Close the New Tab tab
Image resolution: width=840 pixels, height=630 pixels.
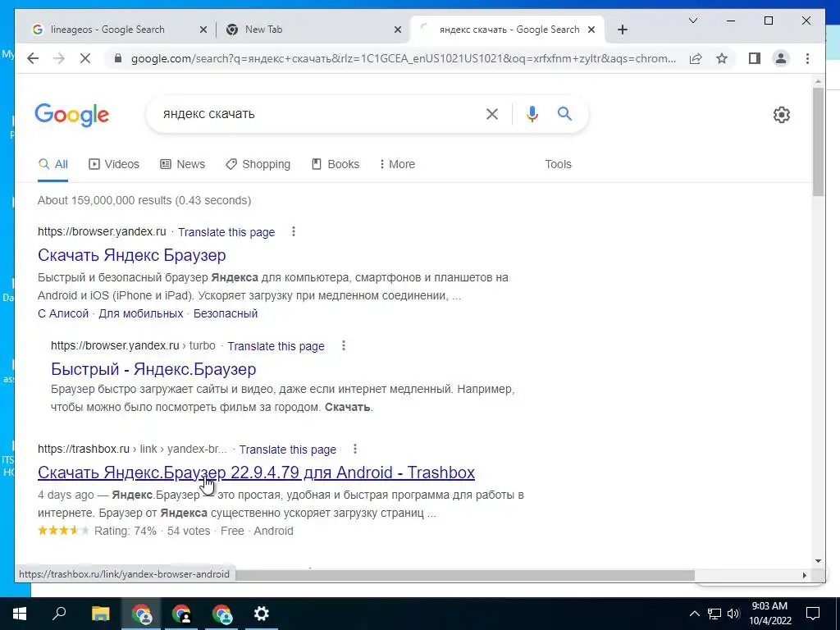pos(398,30)
